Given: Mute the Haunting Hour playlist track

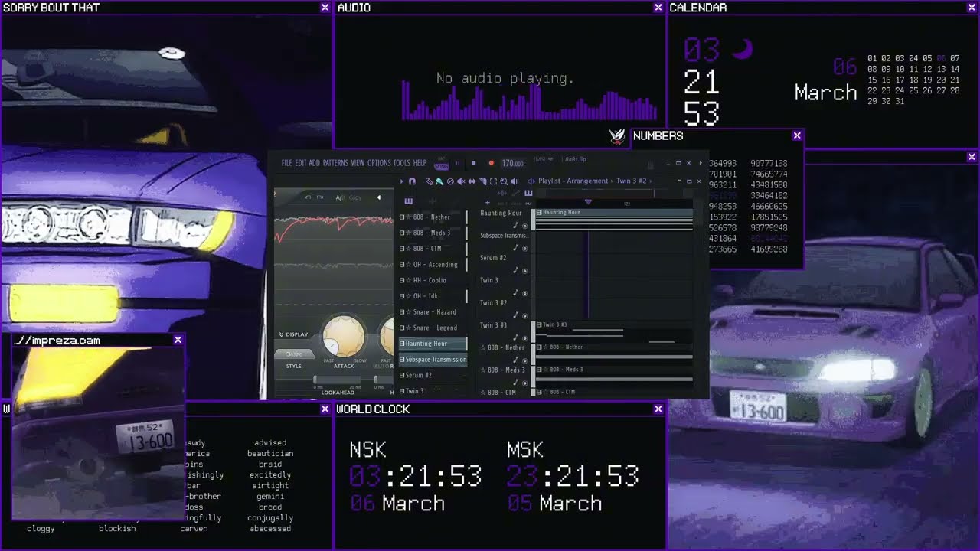Looking at the screenshot, I should [x=524, y=226].
